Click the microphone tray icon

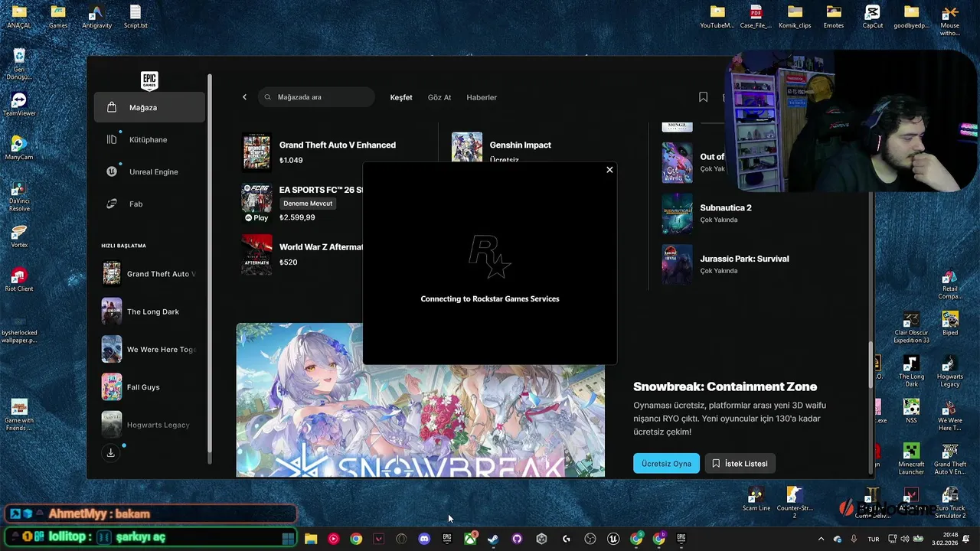pos(854,540)
